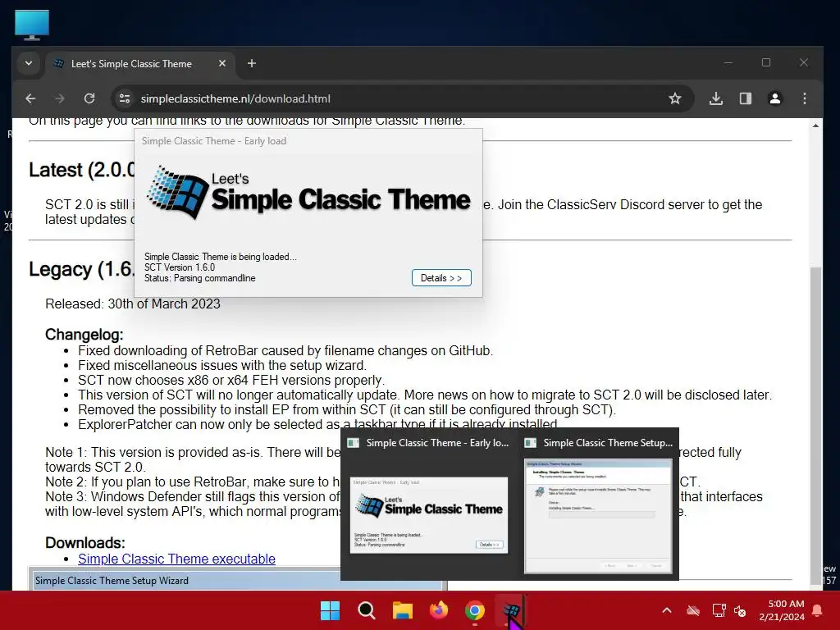Open notification bell in taskbar
The height and width of the screenshot is (630, 840).
[x=818, y=610]
